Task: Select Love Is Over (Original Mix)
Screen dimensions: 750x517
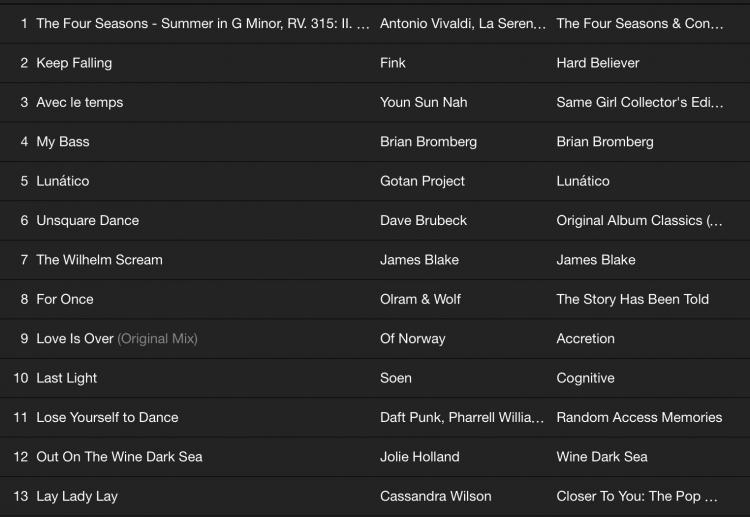Action: [x=116, y=339]
